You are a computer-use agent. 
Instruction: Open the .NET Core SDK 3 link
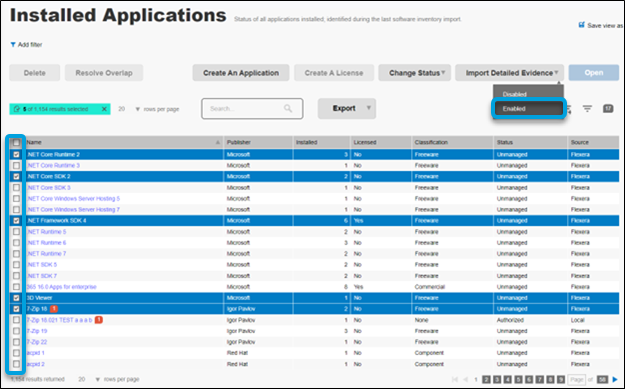coord(49,187)
